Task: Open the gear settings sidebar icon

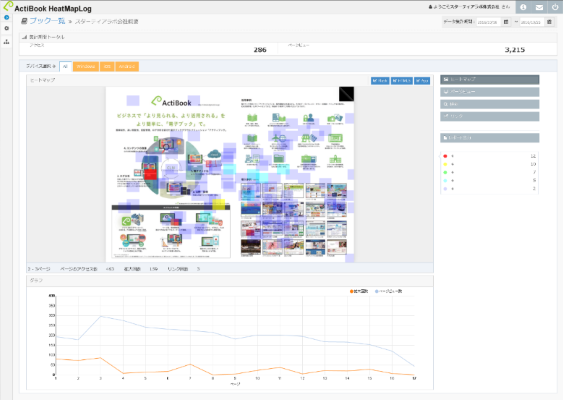Action: click(x=6, y=28)
